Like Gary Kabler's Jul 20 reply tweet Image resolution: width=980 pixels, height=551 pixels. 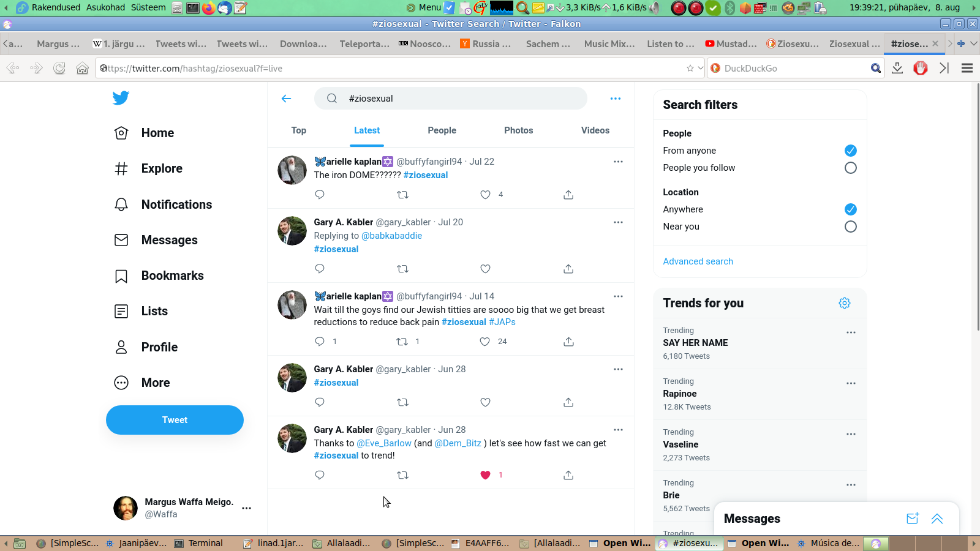[x=485, y=269]
